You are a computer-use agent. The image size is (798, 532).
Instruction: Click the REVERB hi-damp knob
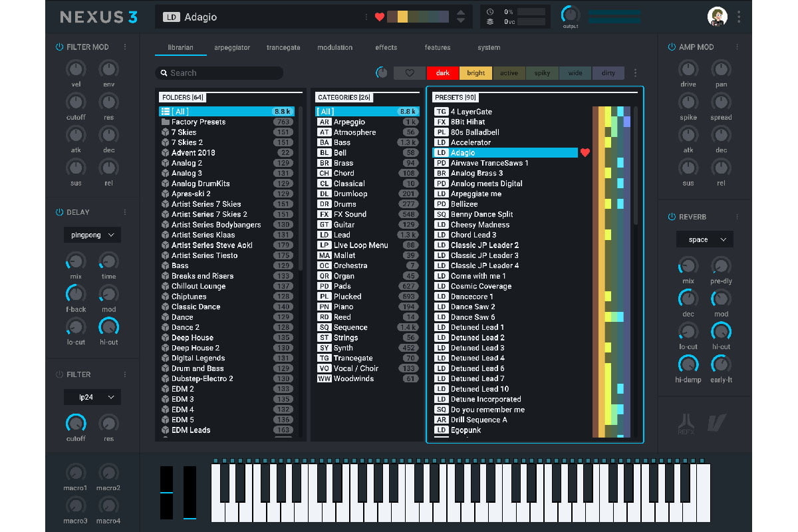[688, 364]
